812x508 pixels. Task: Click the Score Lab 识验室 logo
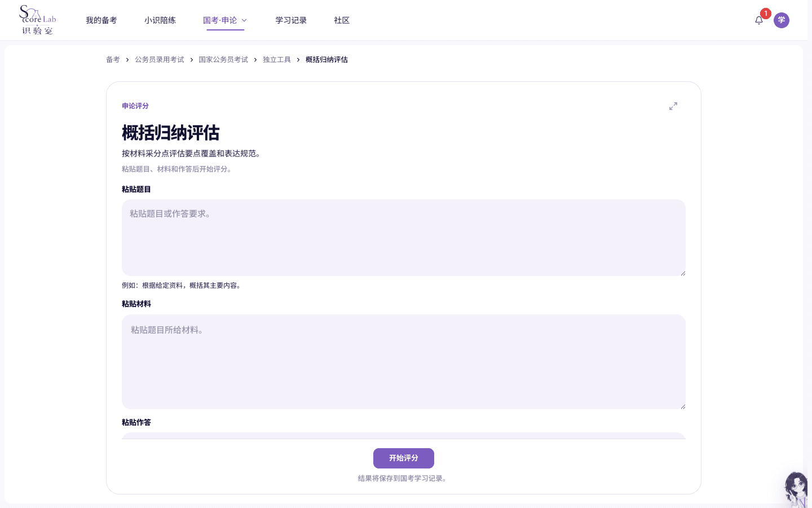pyautogui.click(x=38, y=20)
